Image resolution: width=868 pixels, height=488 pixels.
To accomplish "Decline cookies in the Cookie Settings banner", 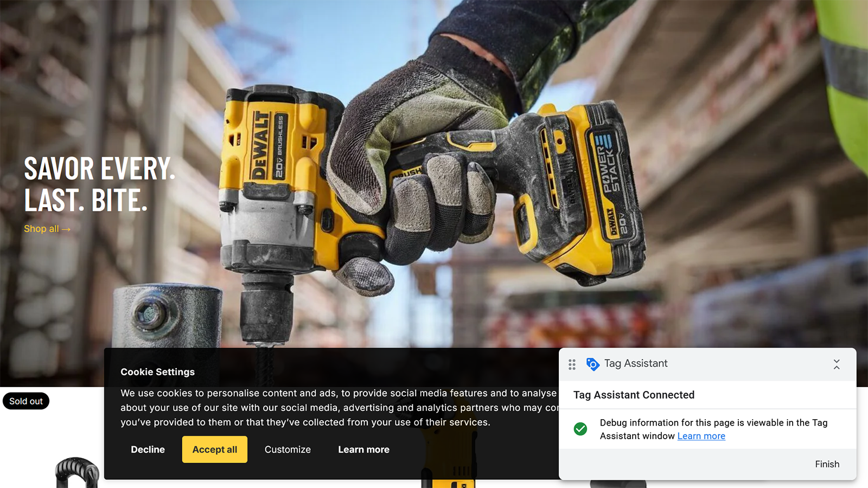I will (x=148, y=450).
